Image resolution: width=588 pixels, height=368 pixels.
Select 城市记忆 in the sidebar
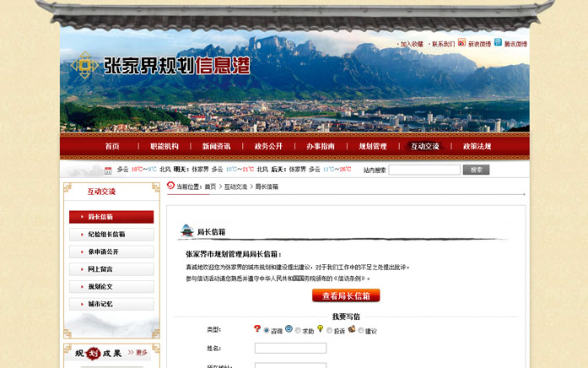point(111,304)
